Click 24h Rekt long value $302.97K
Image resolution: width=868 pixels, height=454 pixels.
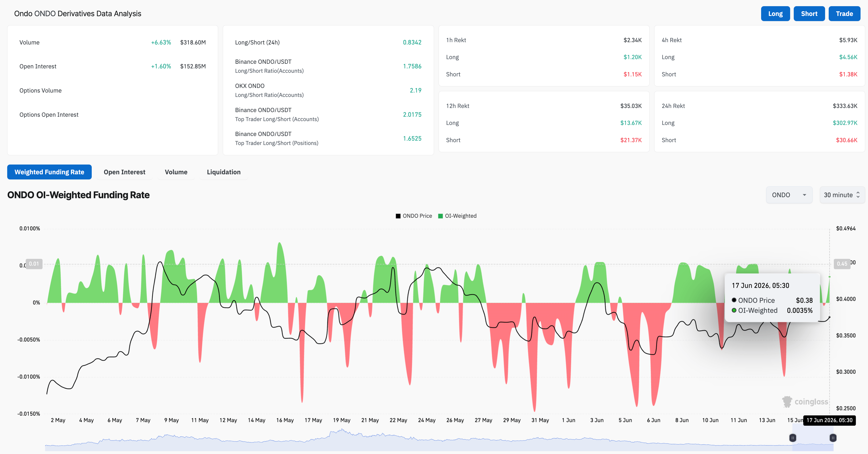[x=845, y=123]
